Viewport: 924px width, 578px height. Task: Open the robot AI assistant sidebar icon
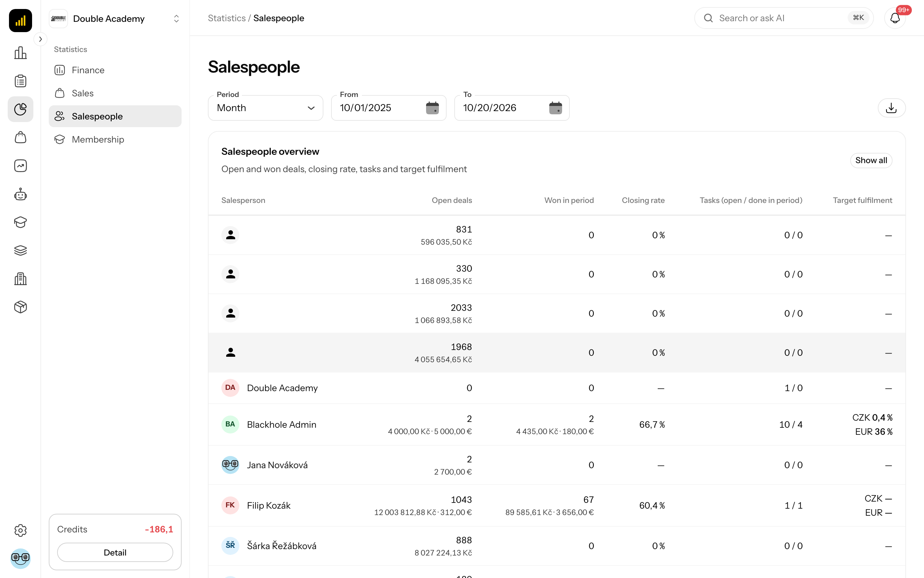point(20,194)
